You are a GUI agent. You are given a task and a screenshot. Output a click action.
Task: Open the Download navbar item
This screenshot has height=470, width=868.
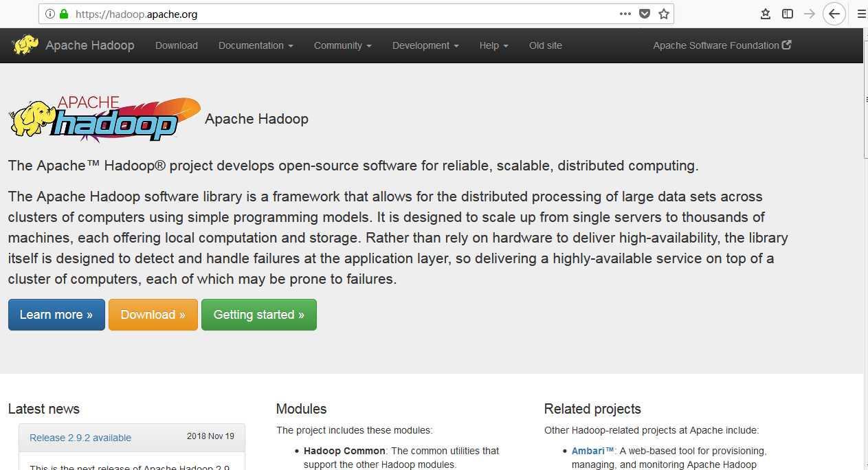coord(177,45)
